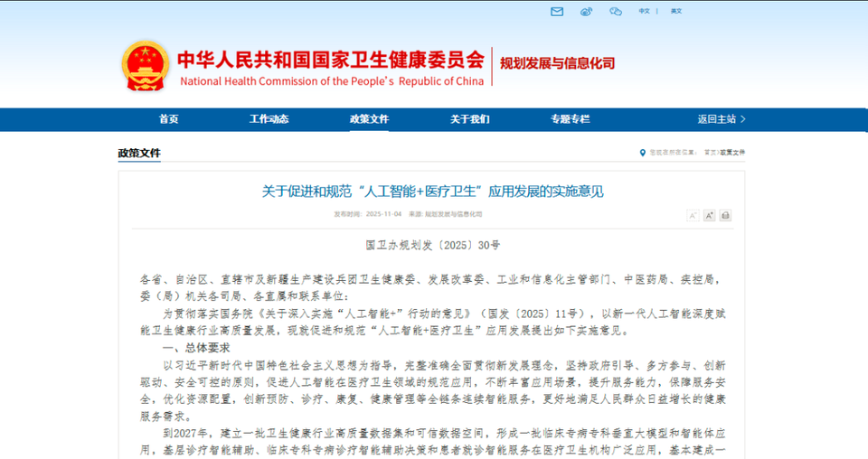Open the WeChat icon link

[616, 11]
